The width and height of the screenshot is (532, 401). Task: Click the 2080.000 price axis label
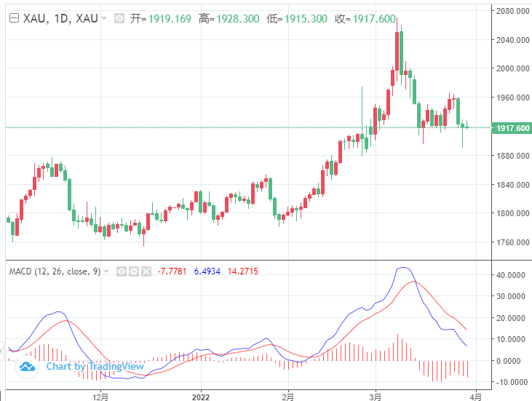512,11
